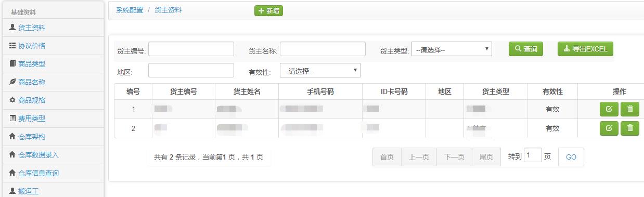Click the 货主编号 column header
644x197 pixels.
click(184, 91)
